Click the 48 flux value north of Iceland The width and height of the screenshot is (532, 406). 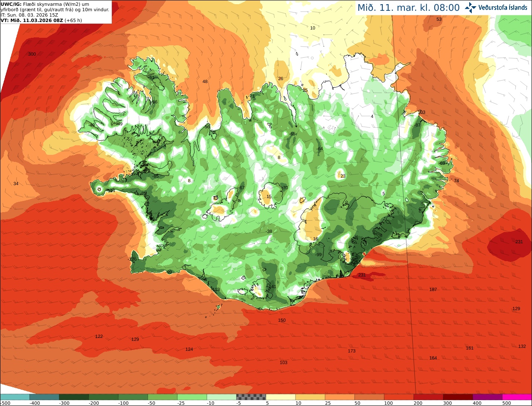click(205, 82)
